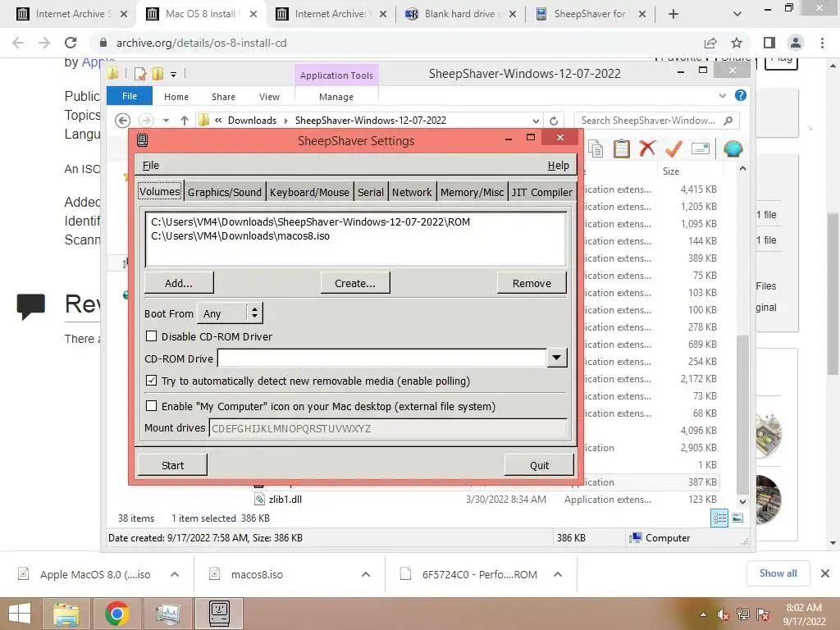The width and height of the screenshot is (840, 630).
Task: Open the Boot From dropdown
Action: coord(231,313)
